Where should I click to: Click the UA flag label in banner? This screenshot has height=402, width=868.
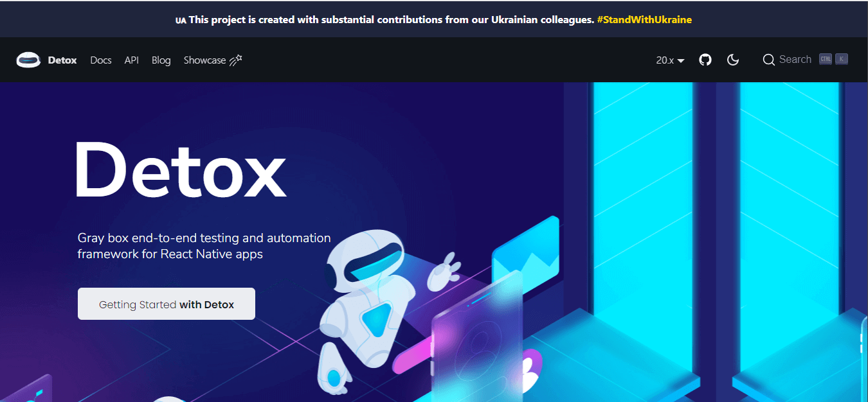point(181,20)
